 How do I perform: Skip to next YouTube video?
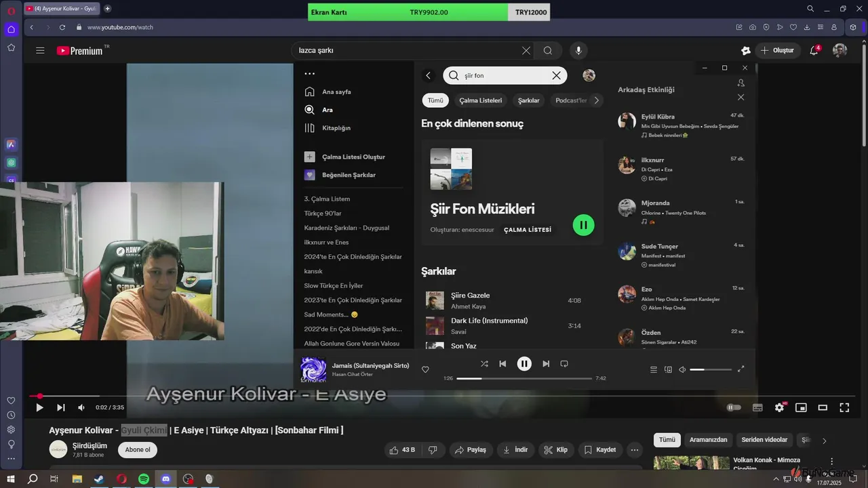60,407
